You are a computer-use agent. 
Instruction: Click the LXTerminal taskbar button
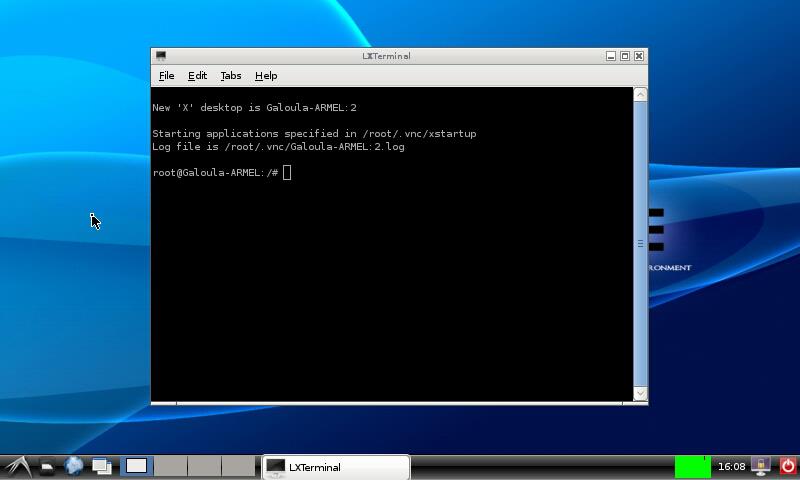[x=335, y=467]
